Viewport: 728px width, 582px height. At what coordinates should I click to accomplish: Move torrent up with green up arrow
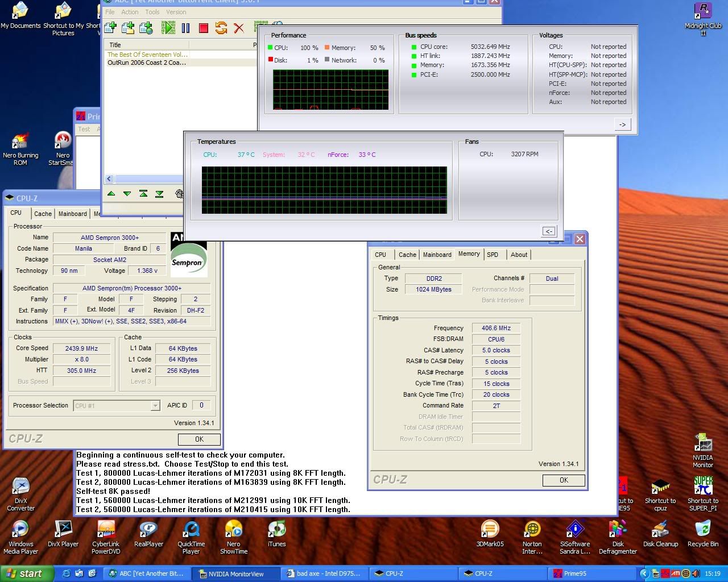point(111,194)
